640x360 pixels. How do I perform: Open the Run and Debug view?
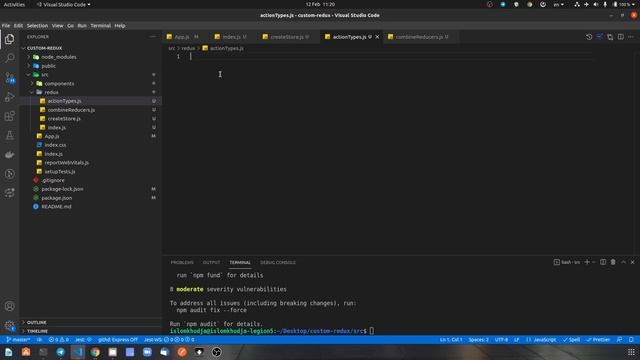pos(9,97)
